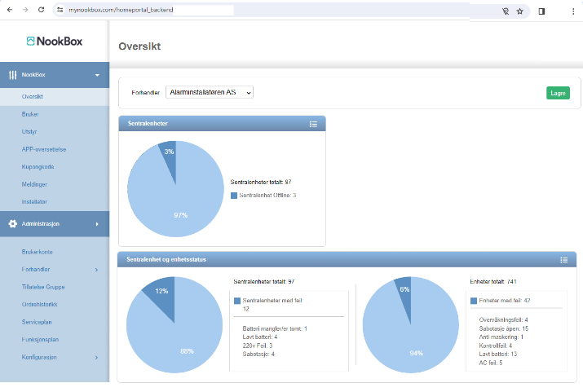This screenshot has height=392, width=583.
Task: Open Bruker in the sidebar
Action: (30, 114)
